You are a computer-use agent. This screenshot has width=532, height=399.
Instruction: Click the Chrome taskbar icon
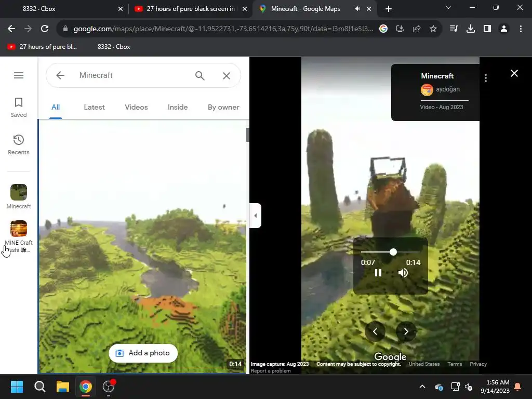[x=86, y=387]
